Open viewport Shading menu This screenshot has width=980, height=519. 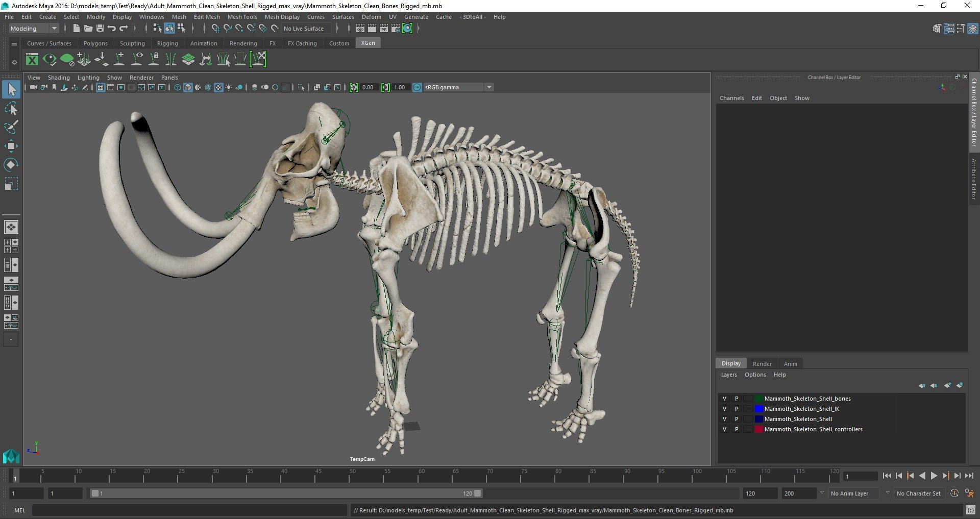tap(59, 78)
